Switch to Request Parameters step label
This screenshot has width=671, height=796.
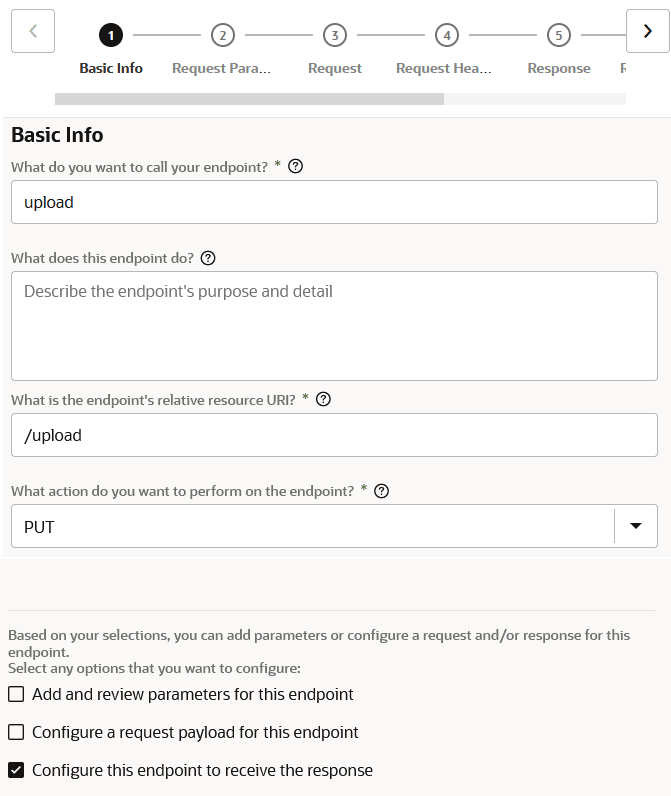[x=222, y=69]
